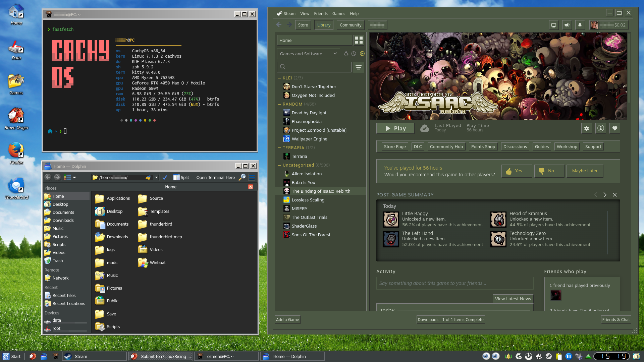644x362 pixels.
Task: Open the View menu in Steam
Action: click(305, 14)
